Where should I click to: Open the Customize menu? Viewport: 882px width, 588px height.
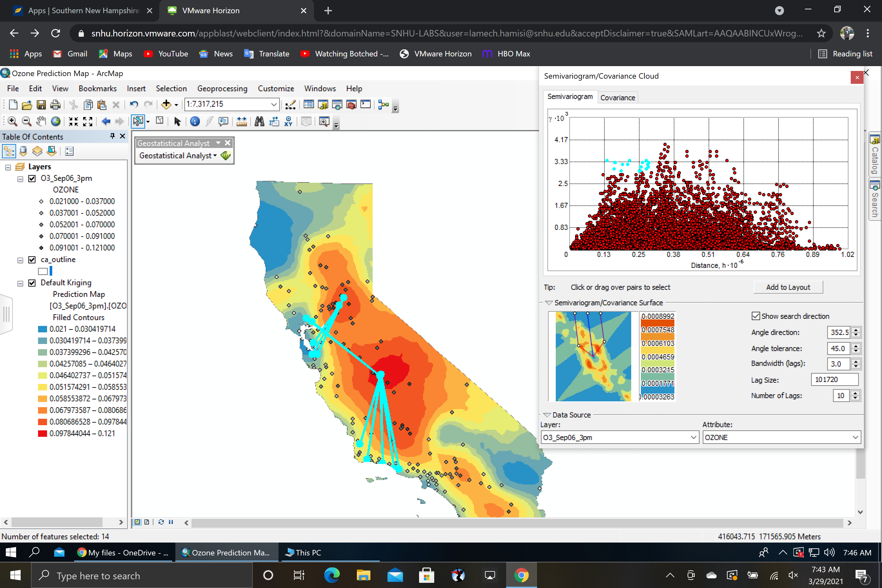(276, 89)
